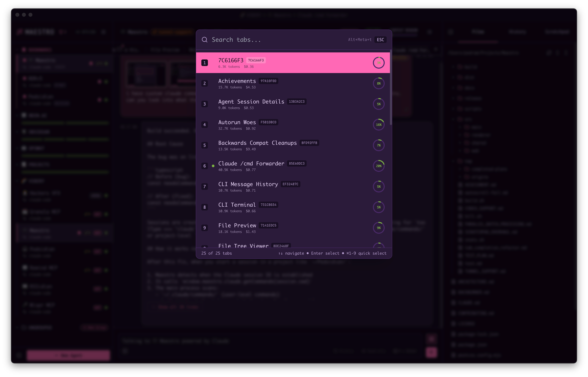The height and width of the screenshot is (377, 588).
Task: Click the '25 of 25 tabs' counter
Action: pos(217,253)
